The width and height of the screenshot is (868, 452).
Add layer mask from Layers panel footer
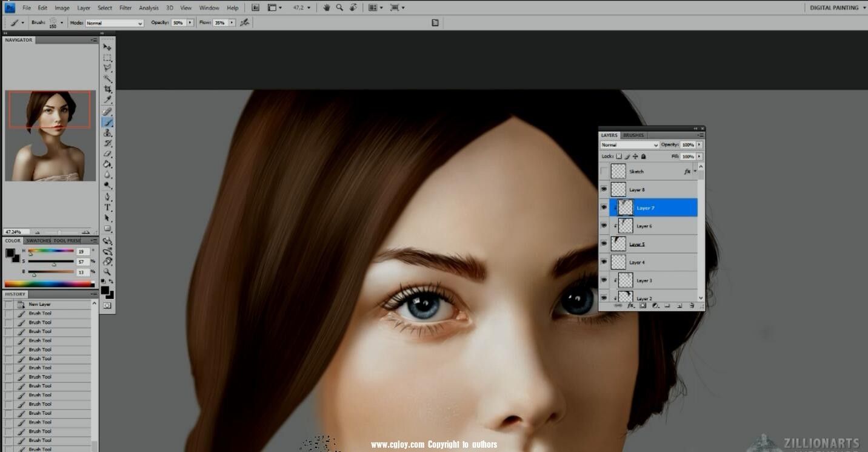[x=643, y=306]
